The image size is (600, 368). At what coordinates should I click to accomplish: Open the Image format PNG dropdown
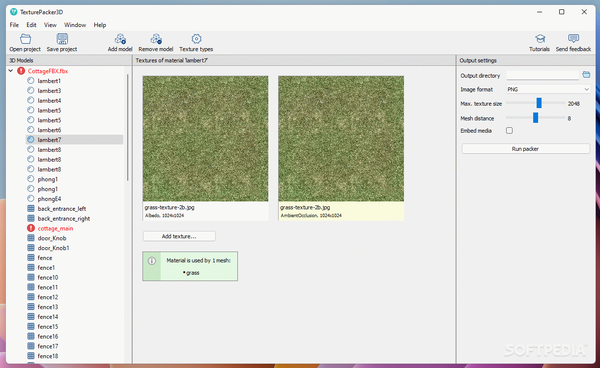coord(548,89)
